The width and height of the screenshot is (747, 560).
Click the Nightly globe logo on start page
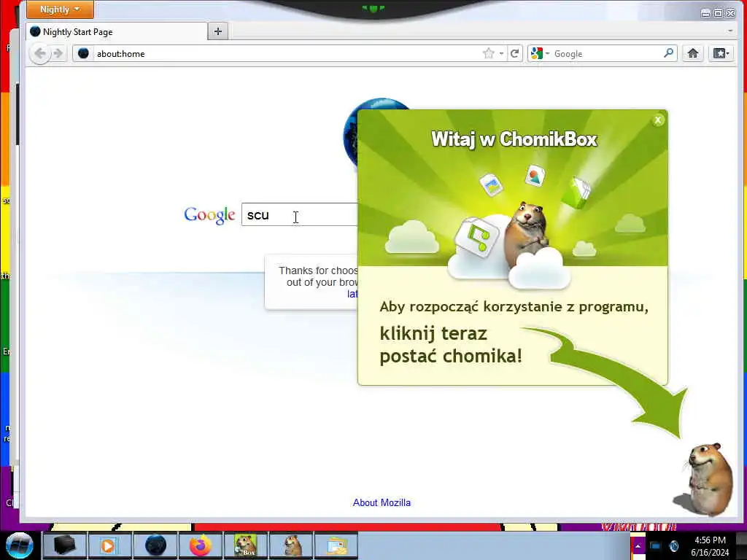click(376, 133)
